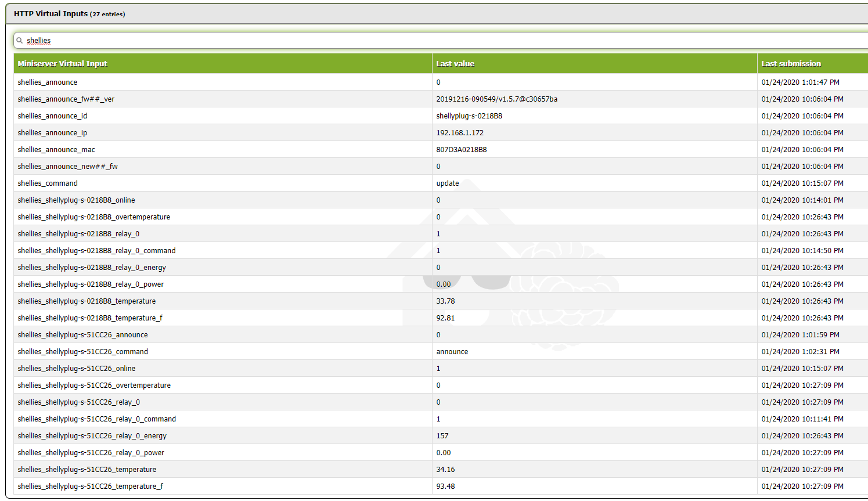Select the shellies_announce_ip entry
Screen dimensions: 868x501
pos(52,133)
